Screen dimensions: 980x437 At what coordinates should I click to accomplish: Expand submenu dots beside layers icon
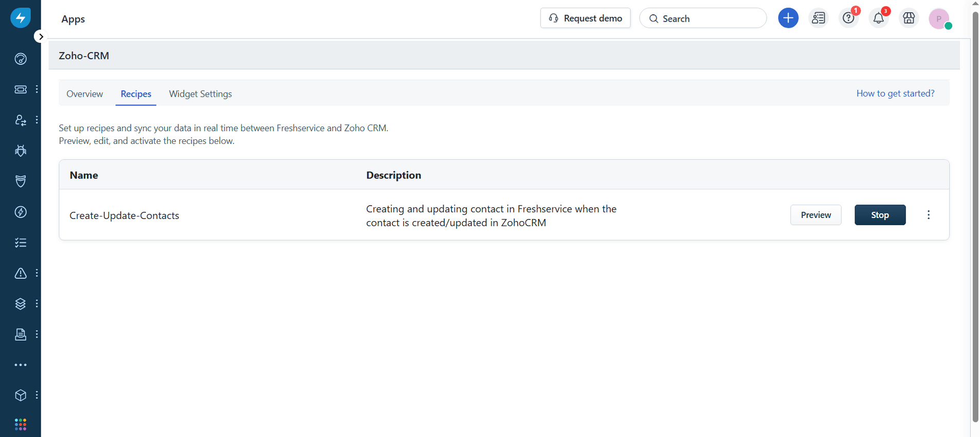tap(37, 304)
